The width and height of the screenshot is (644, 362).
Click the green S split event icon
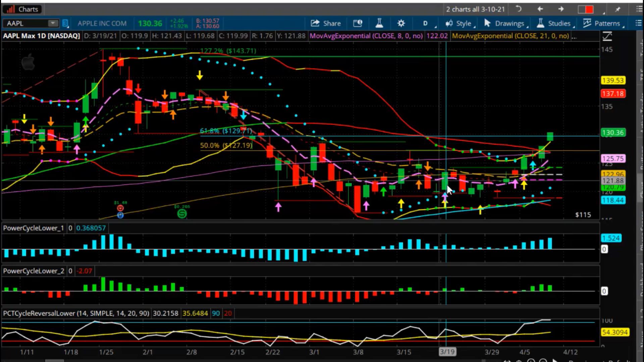182,214
